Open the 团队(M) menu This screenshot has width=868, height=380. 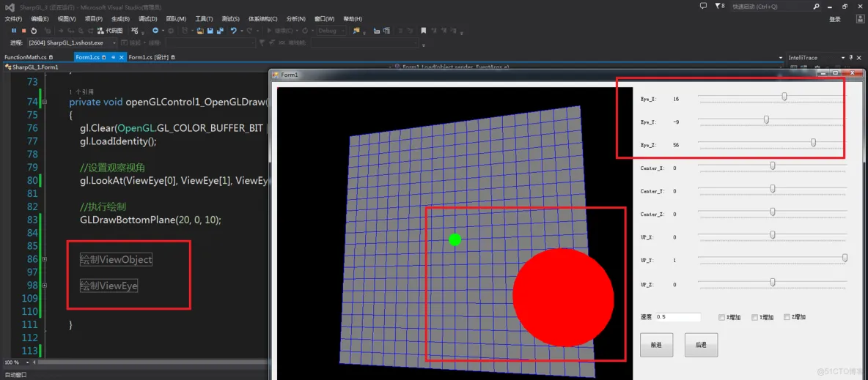(x=177, y=19)
